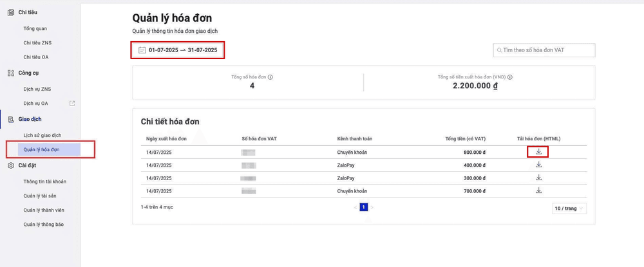Open Quản lý thành viên page
Image resolution: width=644 pixels, height=267 pixels.
click(x=44, y=210)
